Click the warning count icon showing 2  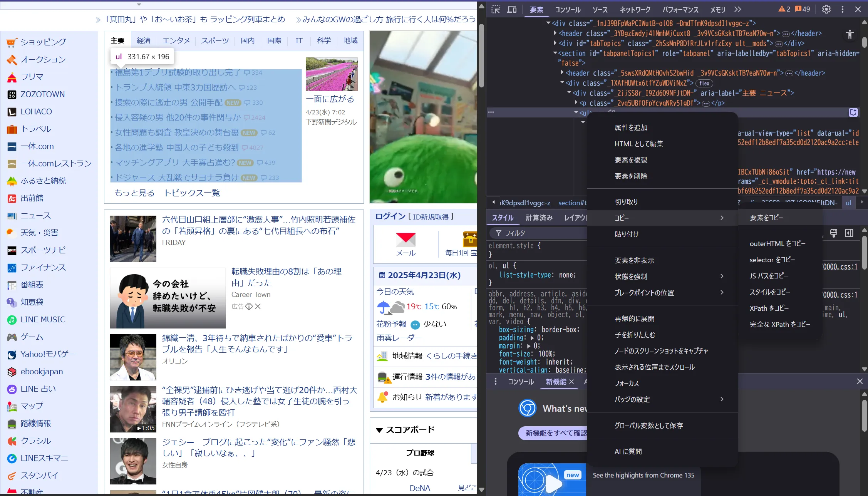coord(784,9)
